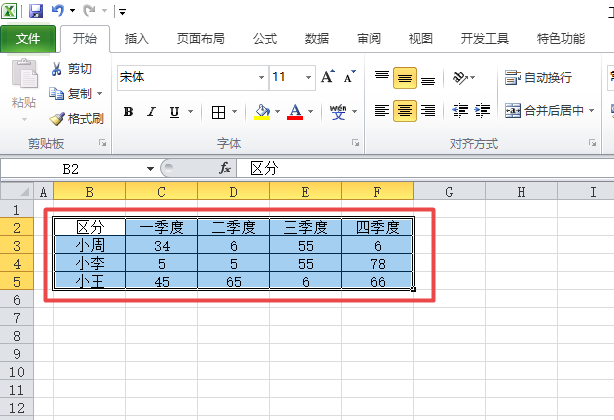
Task: Open the font name dropdown (宋体)
Action: click(x=261, y=77)
